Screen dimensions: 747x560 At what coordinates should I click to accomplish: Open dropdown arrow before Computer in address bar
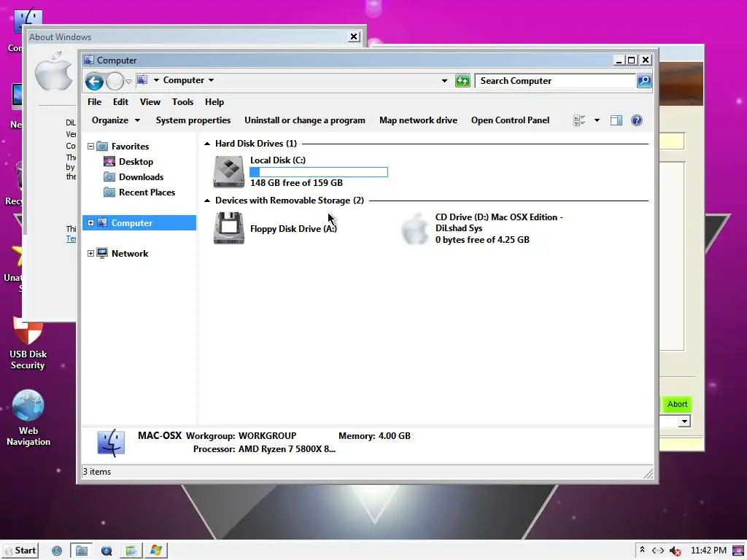tap(156, 80)
